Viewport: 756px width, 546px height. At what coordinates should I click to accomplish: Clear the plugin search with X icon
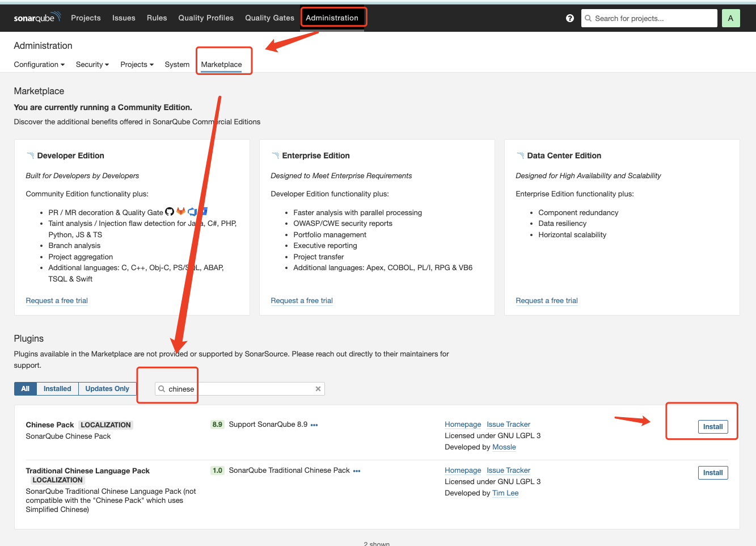[318, 389]
